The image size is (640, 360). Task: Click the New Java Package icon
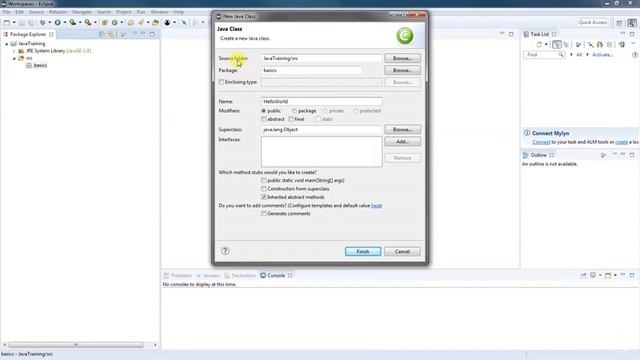pos(104,22)
